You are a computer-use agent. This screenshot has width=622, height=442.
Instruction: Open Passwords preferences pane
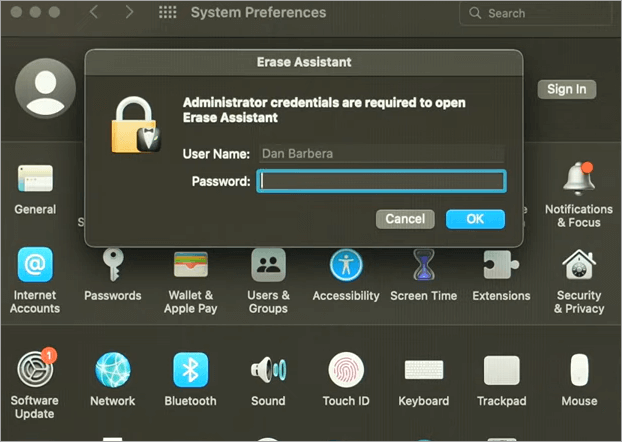(113, 265)
